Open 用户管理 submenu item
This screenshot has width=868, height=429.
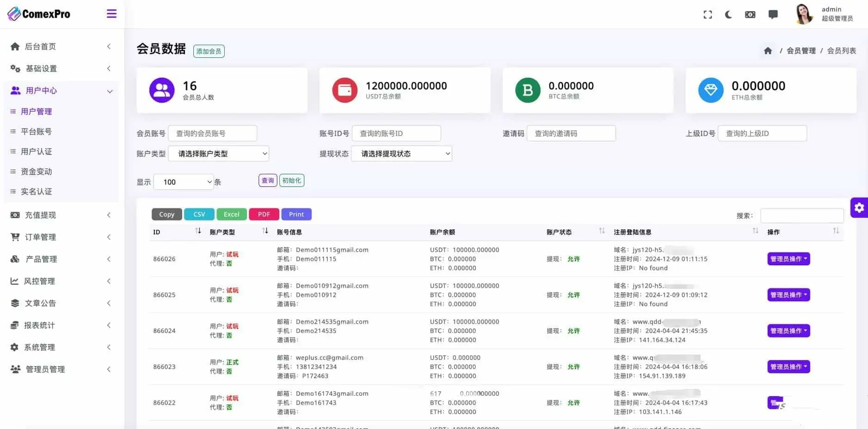37,111
